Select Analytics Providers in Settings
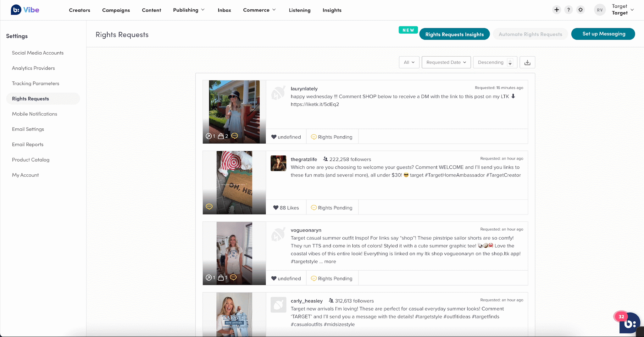The height and width of the screenshot is (337, 644). pyautogui.click(x=33, y=68)
